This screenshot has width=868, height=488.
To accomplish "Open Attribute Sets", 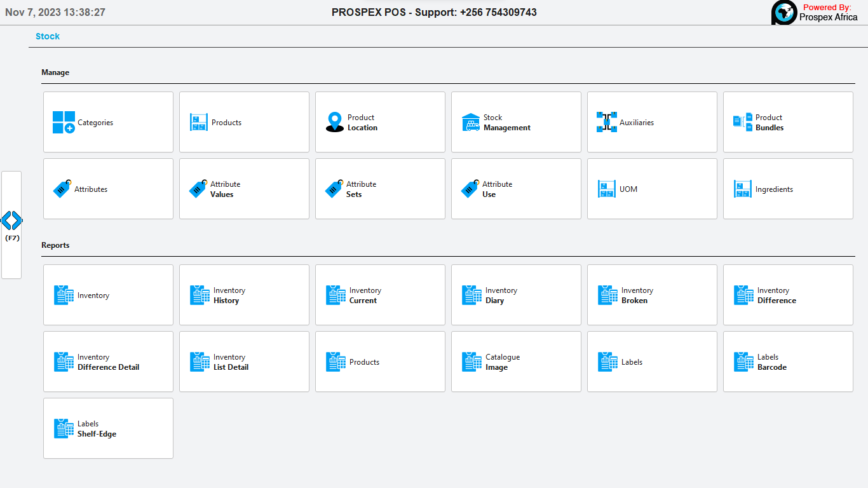I will 380,189.
